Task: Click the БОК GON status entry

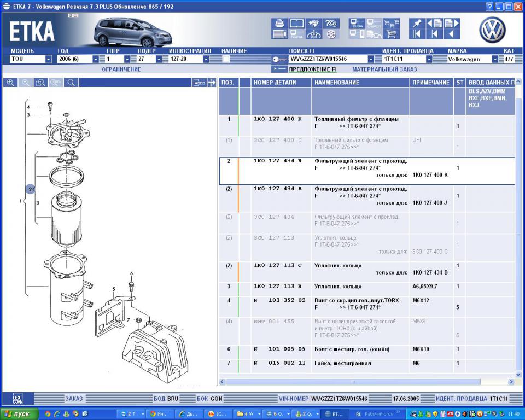Action: click(x=209, y=399)
